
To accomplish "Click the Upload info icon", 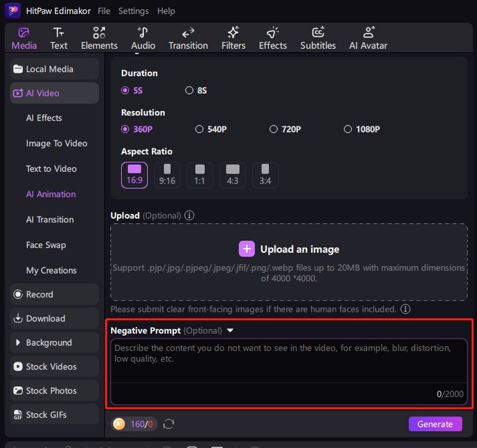I will click(x=189, y=215).
